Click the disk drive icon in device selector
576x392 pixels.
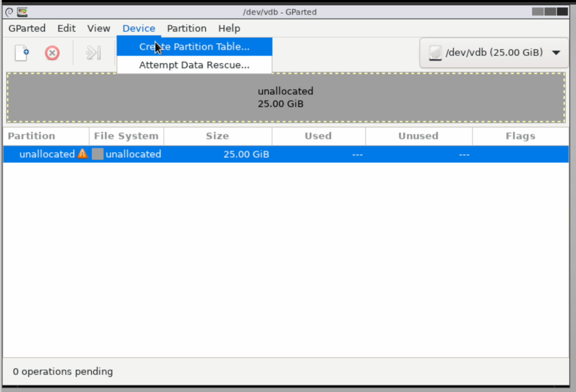tap(435, 53)
